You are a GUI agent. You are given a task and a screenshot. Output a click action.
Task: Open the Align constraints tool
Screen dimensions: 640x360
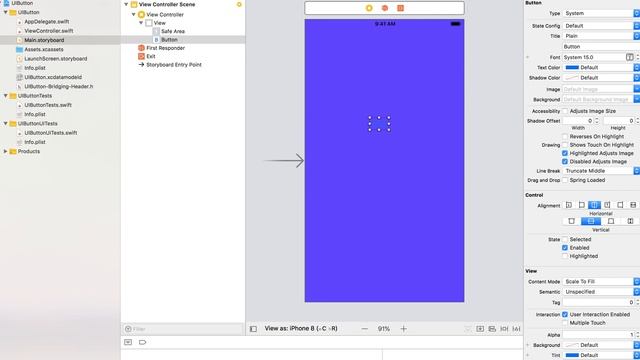click(x=492, y=329)
